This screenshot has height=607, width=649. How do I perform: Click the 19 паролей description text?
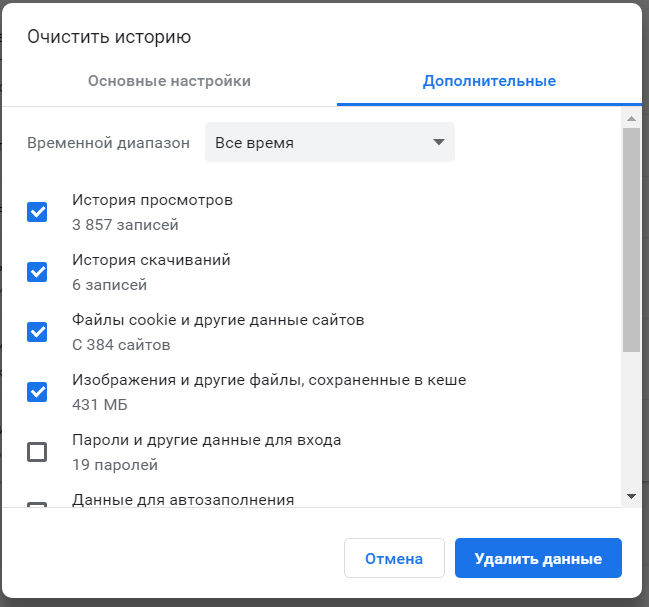click(115, 465)
